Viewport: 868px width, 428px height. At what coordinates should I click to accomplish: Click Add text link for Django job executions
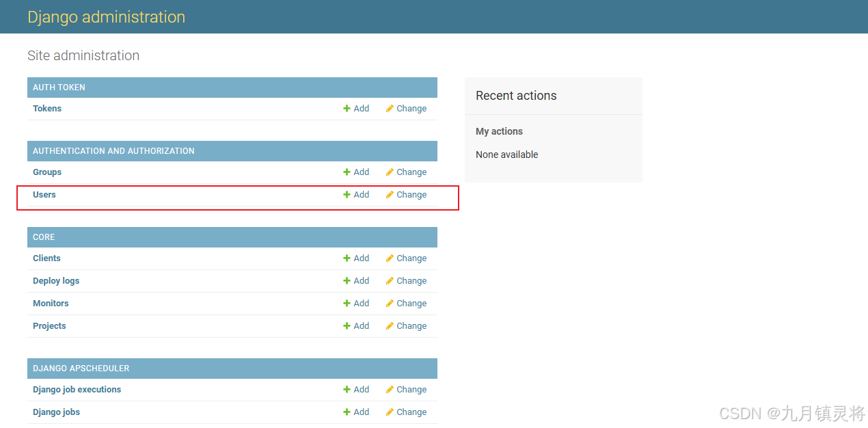click(362, 390)
